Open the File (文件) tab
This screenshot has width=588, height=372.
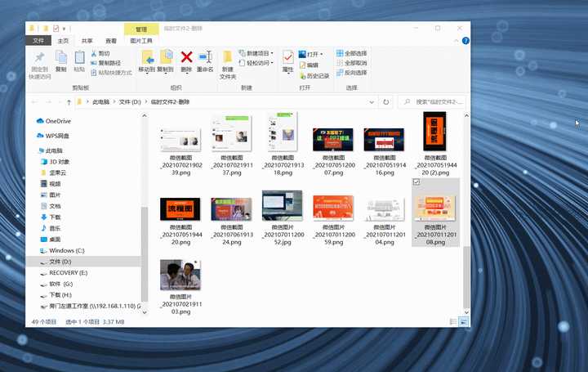(x=38, y=41)
